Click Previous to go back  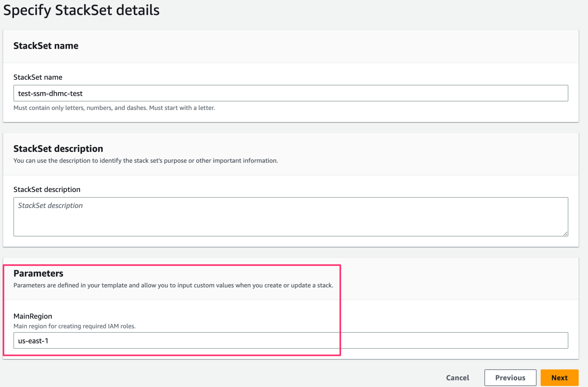(510, 378)
